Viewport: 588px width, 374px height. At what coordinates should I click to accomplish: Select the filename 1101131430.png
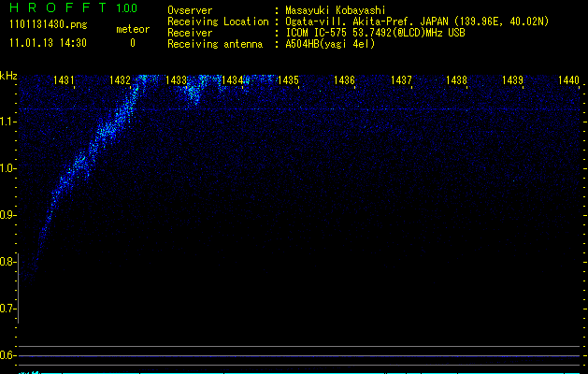pos(49,25)
